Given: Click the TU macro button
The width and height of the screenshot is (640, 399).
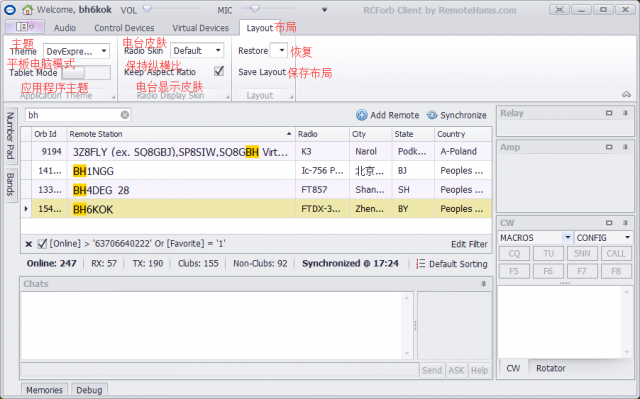Looking at the screenshot, I should coord(548,254).
